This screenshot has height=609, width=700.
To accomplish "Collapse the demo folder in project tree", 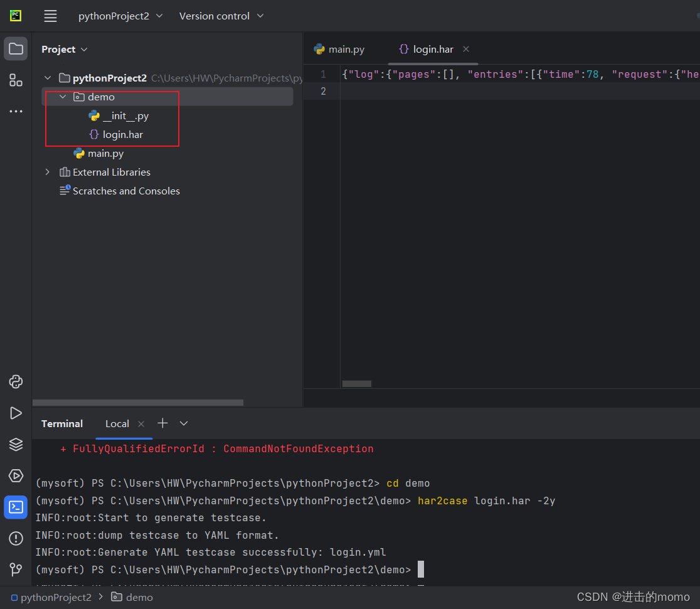I will tap(61, 97).
